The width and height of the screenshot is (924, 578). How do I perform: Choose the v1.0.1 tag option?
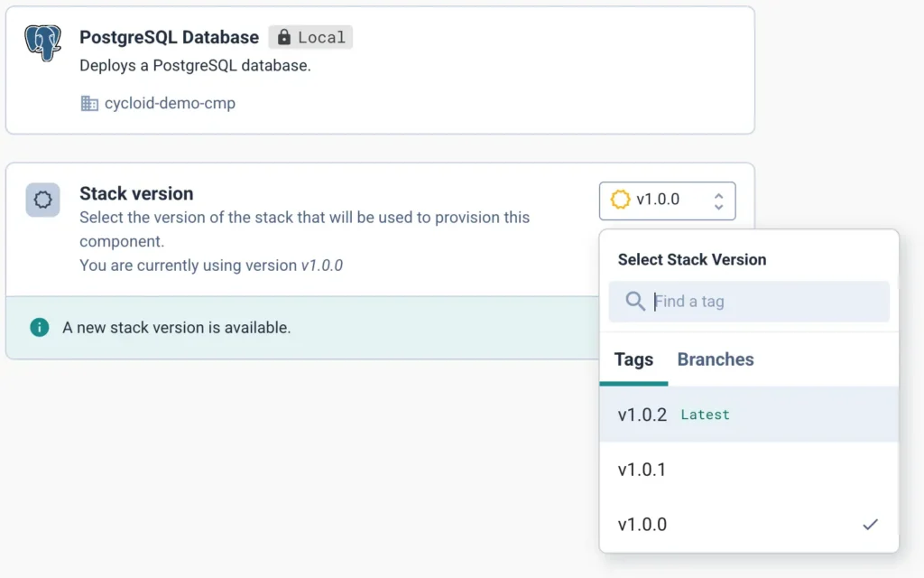[x=642, y=470]
